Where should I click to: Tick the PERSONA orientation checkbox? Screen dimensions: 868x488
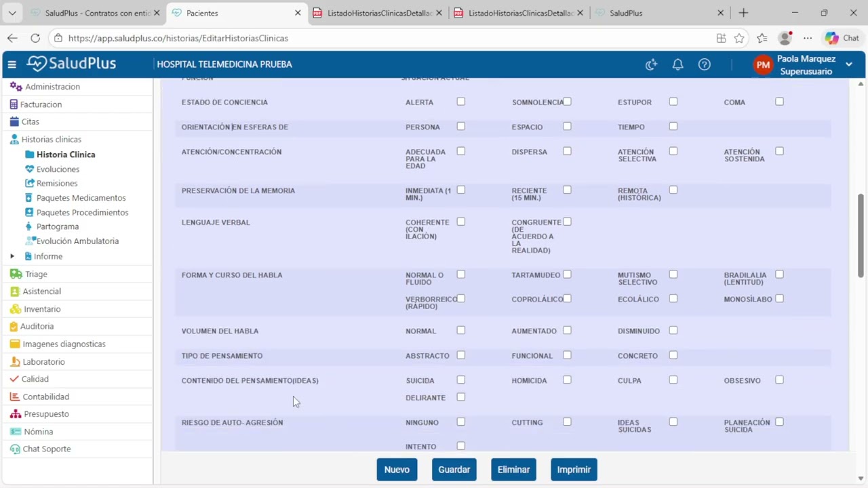tap(461, 126)
